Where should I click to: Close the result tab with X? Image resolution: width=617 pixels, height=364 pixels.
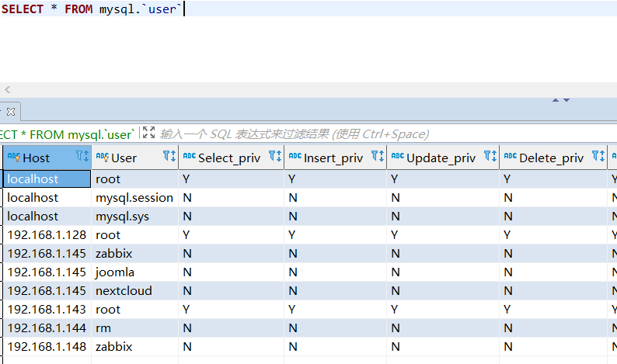coord(11,111)
